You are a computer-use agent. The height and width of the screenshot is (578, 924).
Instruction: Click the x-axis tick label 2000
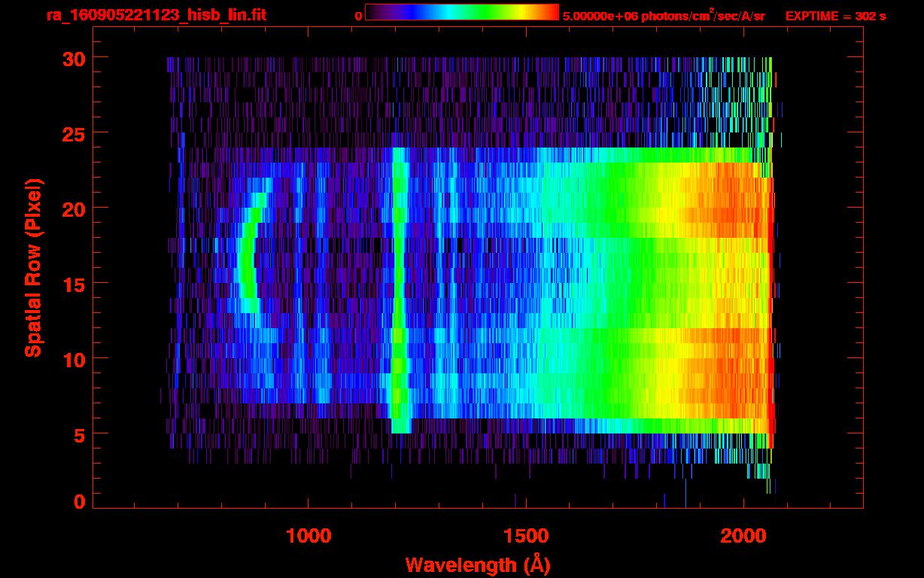click(x=743, y=536)
